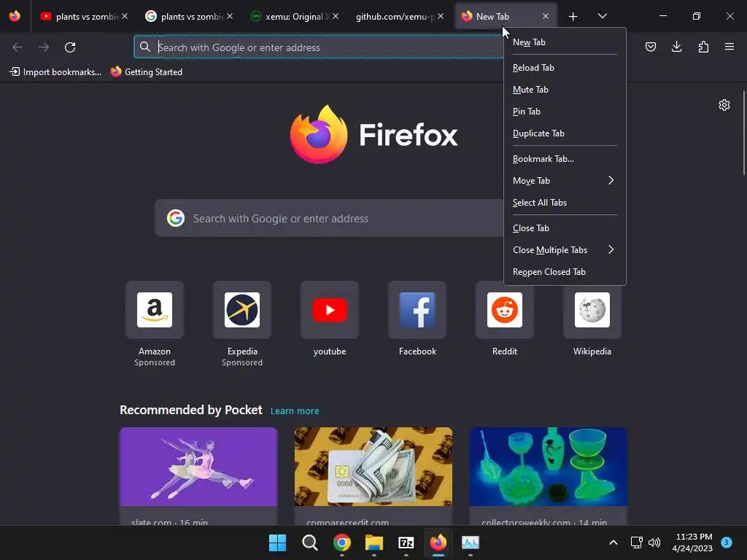The image size is (747, 560).
Task: Open the Wikipedia shortcut tile
Action: (x=592, y=310)
